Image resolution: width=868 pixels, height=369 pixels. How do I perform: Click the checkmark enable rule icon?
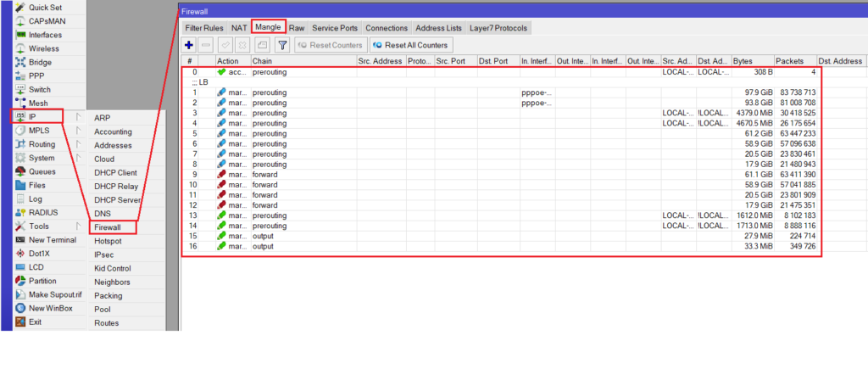226,45
